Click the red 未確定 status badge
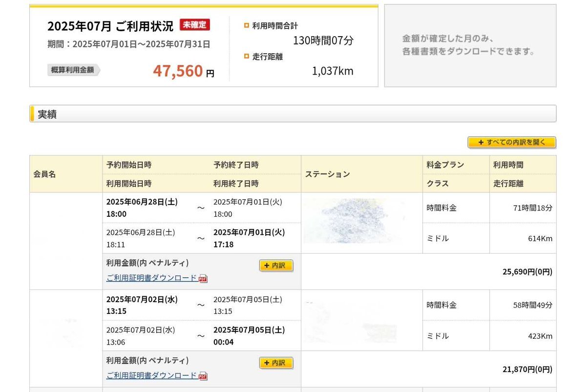Viewport: 586px width, 392px height. pos(195,24)
